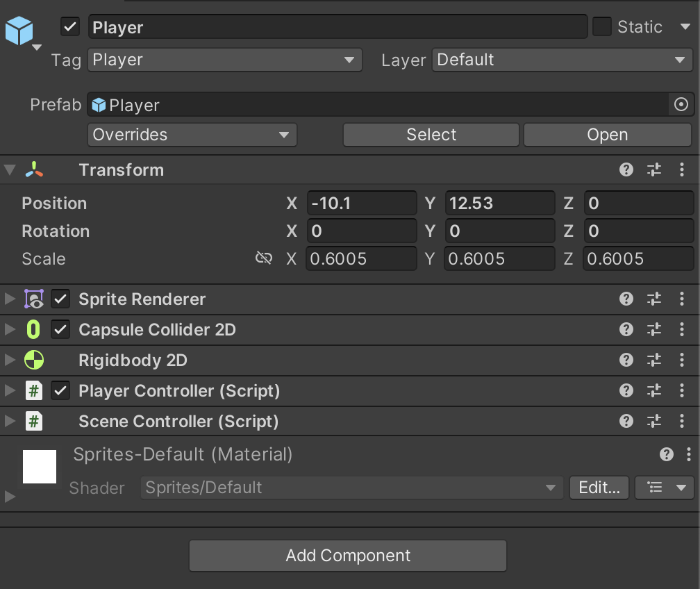
Task: Open the Layer dropdown
Action: pos(562,60)
